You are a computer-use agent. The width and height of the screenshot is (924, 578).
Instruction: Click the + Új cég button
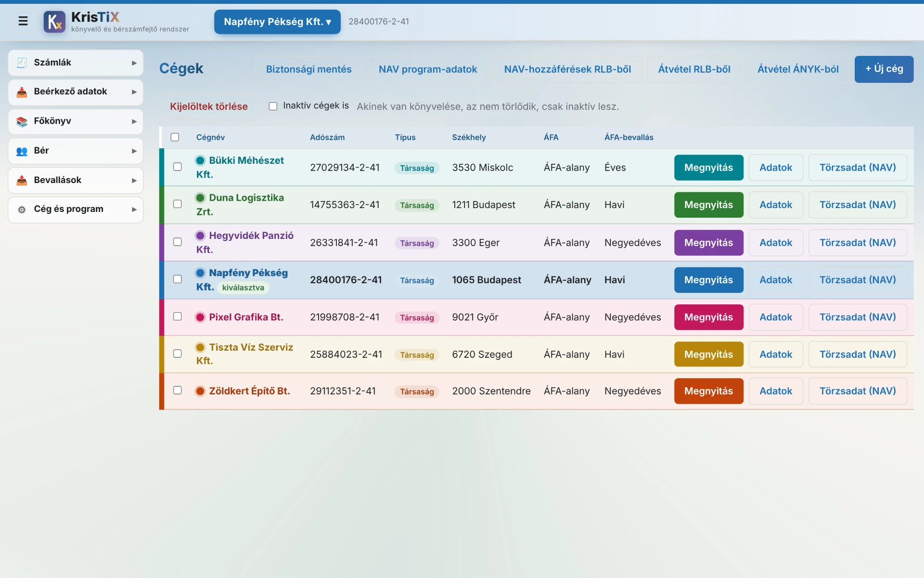coord(884,69)
